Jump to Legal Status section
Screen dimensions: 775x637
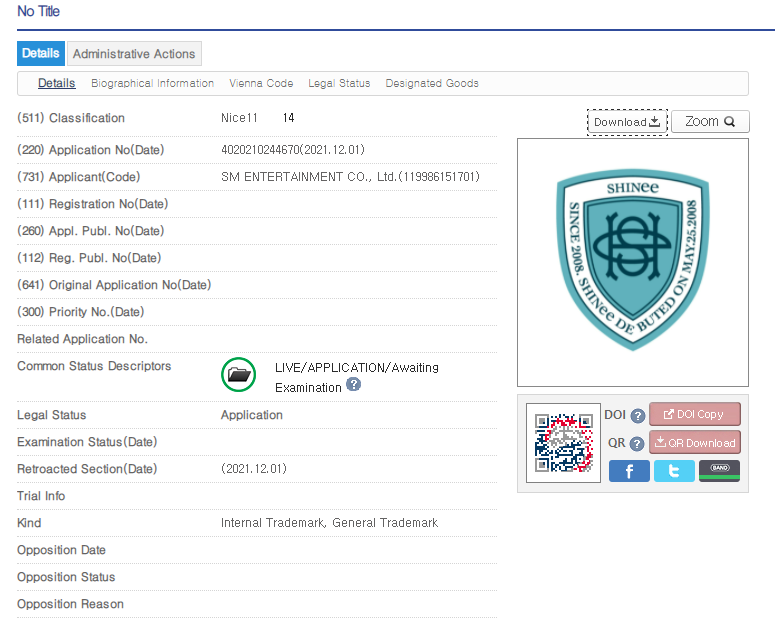[339, 83]
